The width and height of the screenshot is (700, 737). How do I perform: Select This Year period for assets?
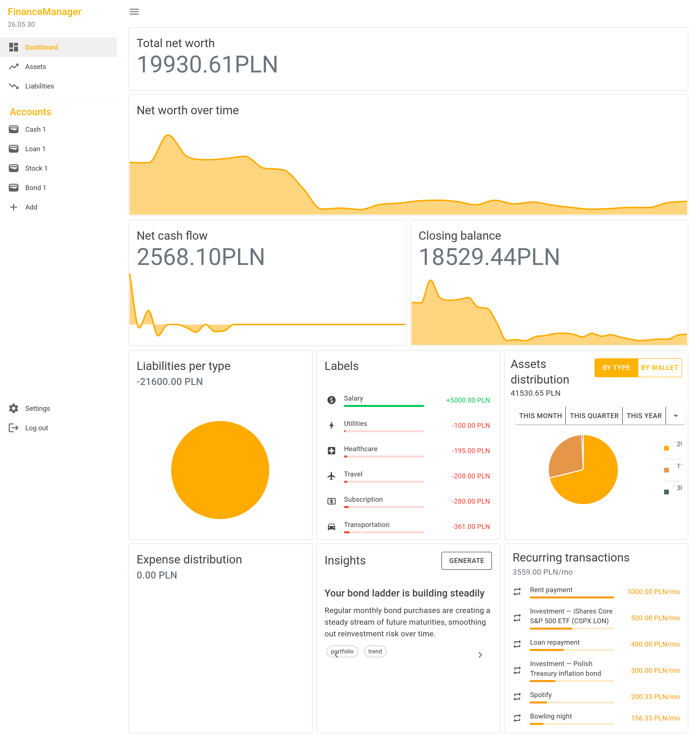(x=644, y=416)
